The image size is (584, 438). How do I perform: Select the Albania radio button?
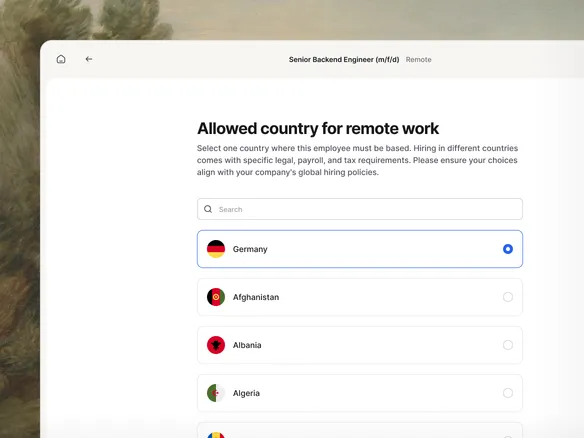pos(508,345)
